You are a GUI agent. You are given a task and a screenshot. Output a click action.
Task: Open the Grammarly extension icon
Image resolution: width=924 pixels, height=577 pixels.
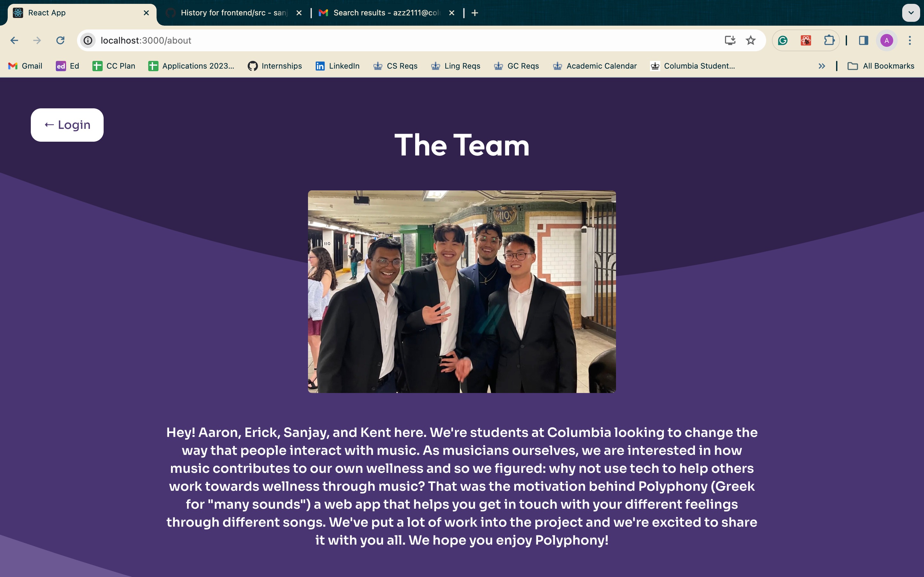point(783,40)
